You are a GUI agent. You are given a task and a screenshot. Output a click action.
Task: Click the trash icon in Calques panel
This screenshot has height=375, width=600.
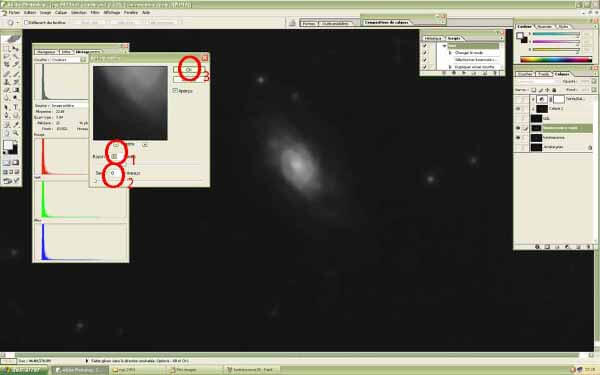[589, 247]
